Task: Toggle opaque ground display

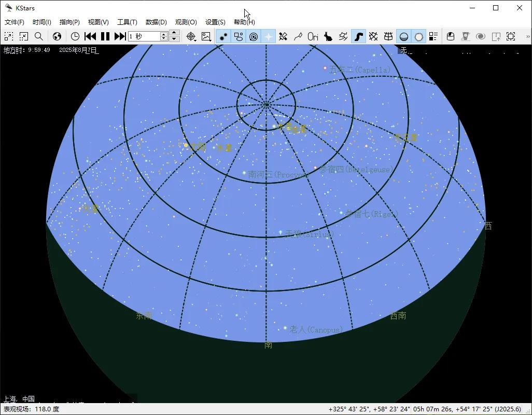Action: (x=403, y=36)
